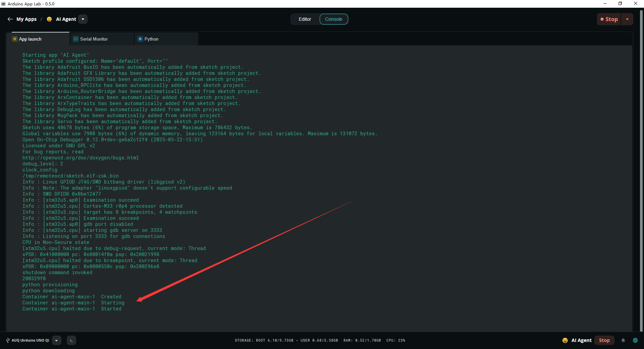
Task: Restore down the Arduino App Lab window
Action: [620, 4]
